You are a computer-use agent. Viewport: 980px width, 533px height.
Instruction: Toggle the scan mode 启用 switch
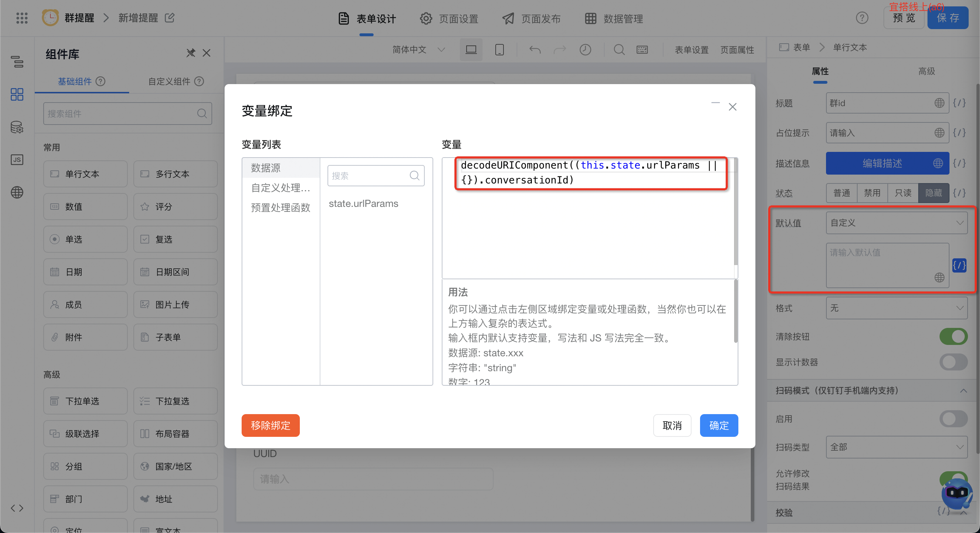[953, 419]
